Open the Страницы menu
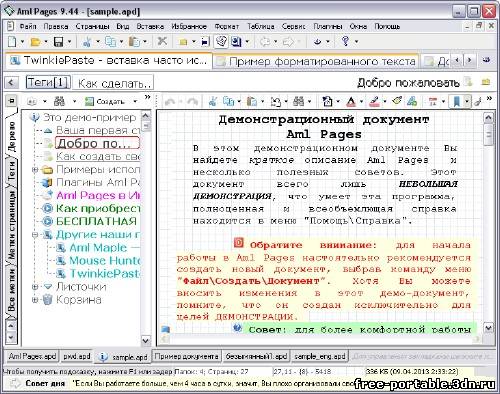500x394 pixels. coord(92,26)
